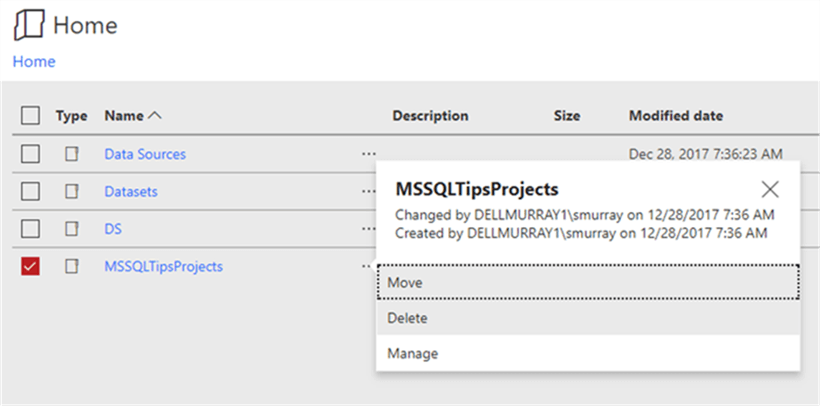Choose Delete in the context menu
This screenshot has height=406, width=820.
(x=588, y=318)
